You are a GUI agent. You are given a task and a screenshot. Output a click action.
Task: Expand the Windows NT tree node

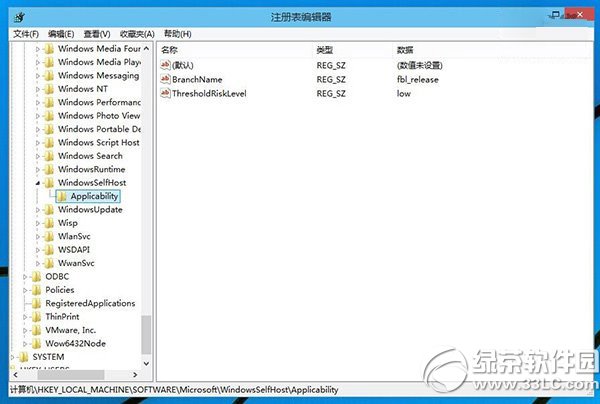point(38,89)
